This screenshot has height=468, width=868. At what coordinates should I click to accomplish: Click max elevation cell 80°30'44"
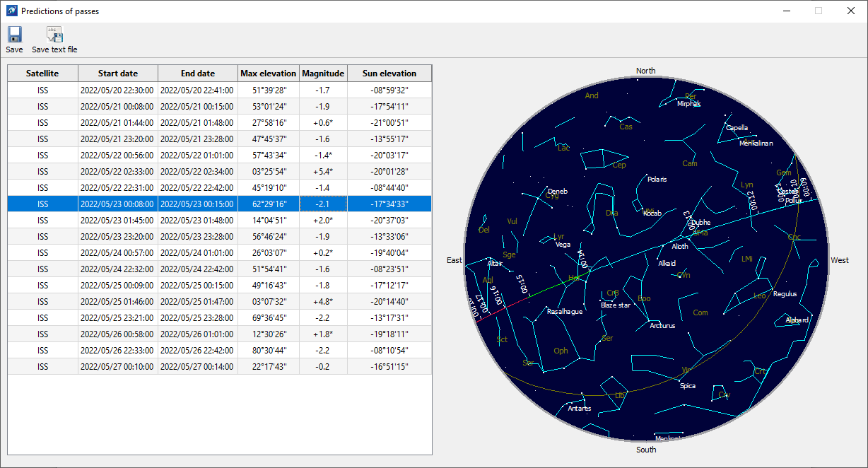269,350
